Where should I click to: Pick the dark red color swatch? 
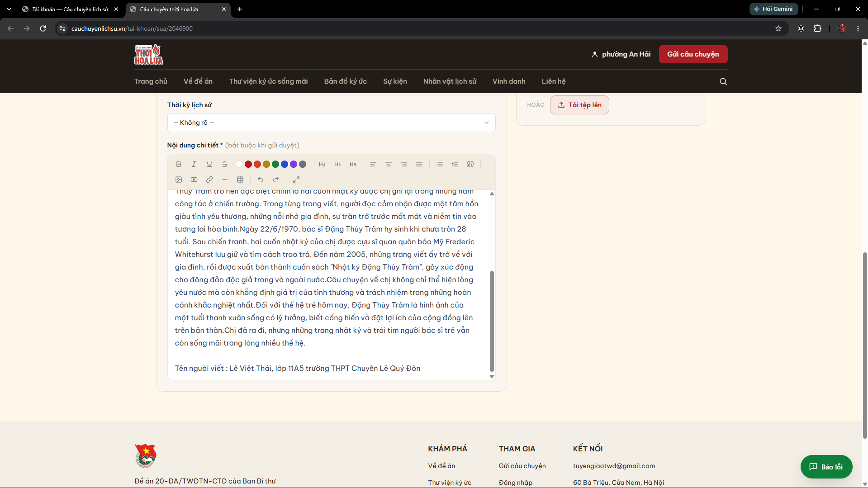tap(248, 164)
